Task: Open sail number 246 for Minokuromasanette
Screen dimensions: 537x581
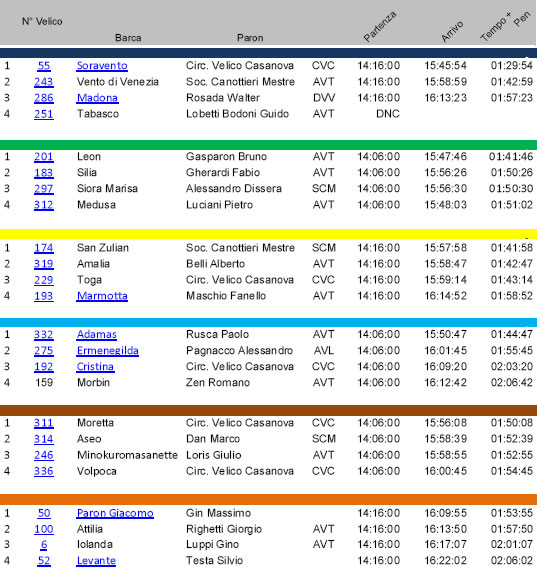Action: pyautogui.click(x=44, y=455)
